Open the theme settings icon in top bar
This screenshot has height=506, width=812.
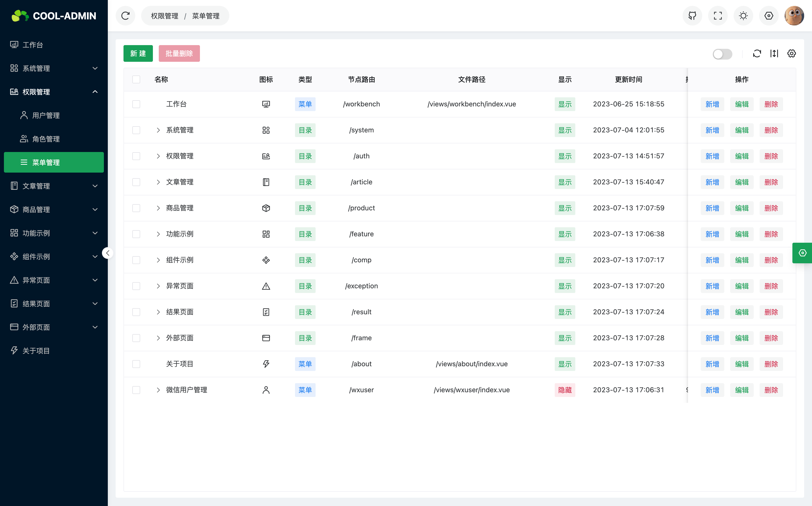click(743, 15)
